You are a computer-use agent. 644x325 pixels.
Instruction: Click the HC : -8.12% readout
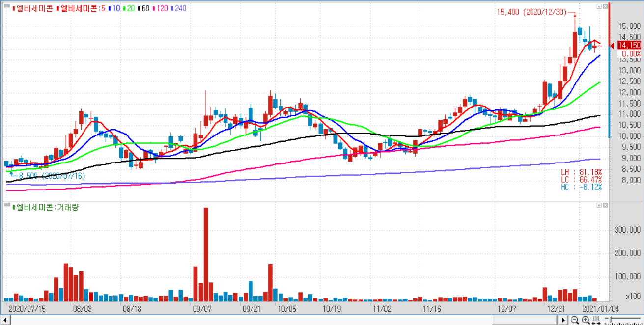tap(582, 187)
